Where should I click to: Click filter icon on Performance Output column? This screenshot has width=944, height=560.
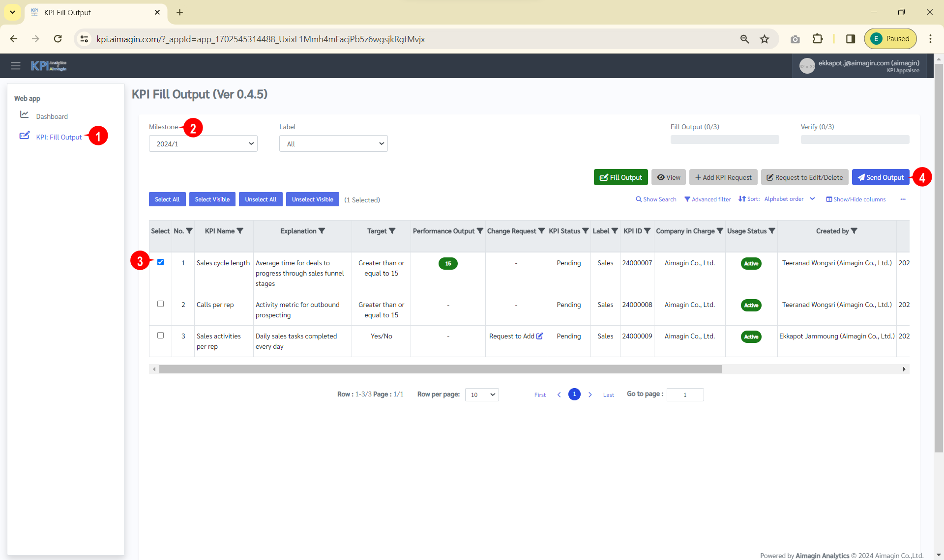(x=480, y=231)
